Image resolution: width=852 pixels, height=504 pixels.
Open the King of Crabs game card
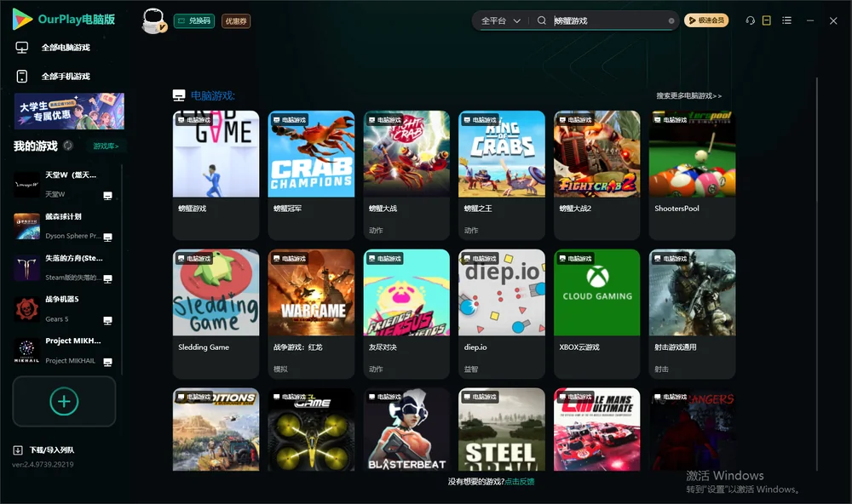502,175
